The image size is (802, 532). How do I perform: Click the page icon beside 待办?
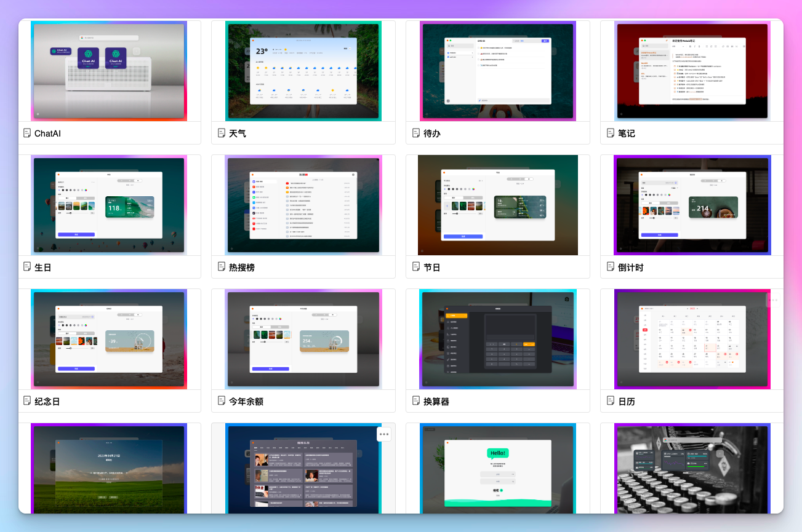click(416, 133)
